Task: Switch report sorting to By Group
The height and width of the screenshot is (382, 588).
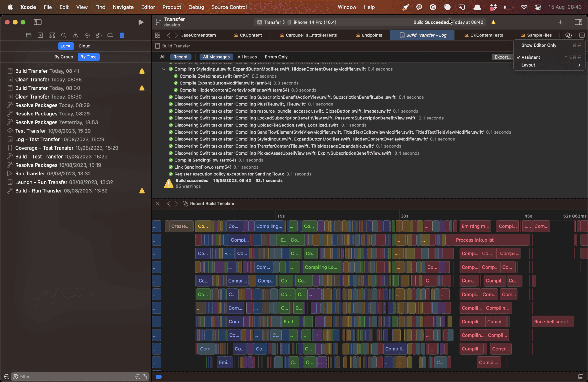Action: tap(63, 57)
